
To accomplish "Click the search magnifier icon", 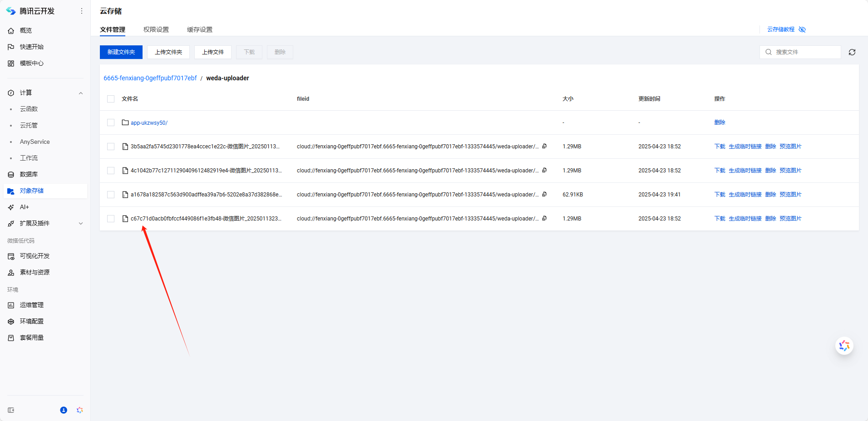I will (x=769, y=52).
